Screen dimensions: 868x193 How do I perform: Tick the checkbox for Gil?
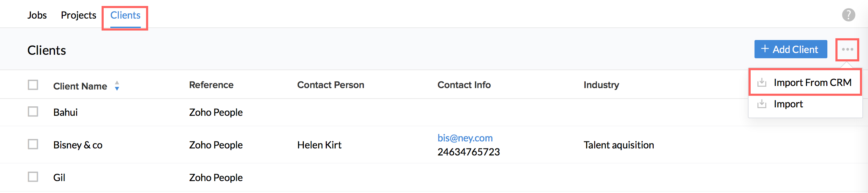pyautogui.click(x=33, y=177)
